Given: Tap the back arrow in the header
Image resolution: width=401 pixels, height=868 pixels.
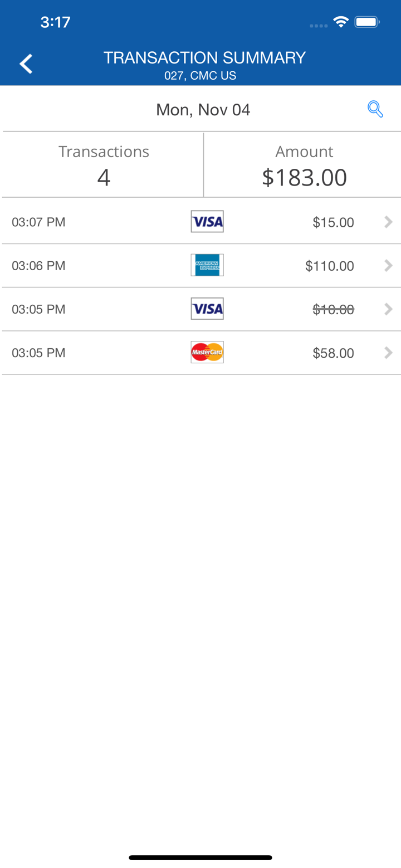Looking at the screenshot, I should 26,64.
